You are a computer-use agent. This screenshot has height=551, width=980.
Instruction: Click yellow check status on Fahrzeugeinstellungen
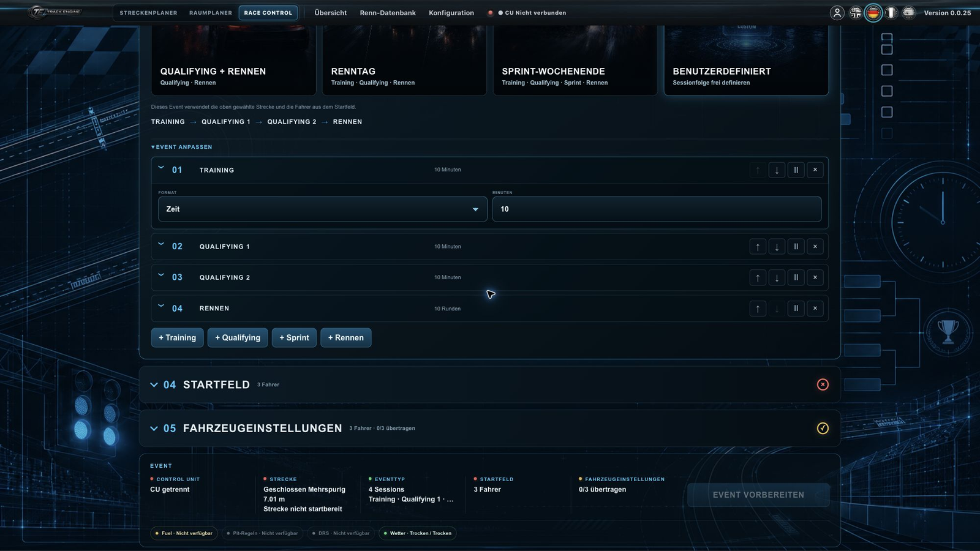[823, 428]
